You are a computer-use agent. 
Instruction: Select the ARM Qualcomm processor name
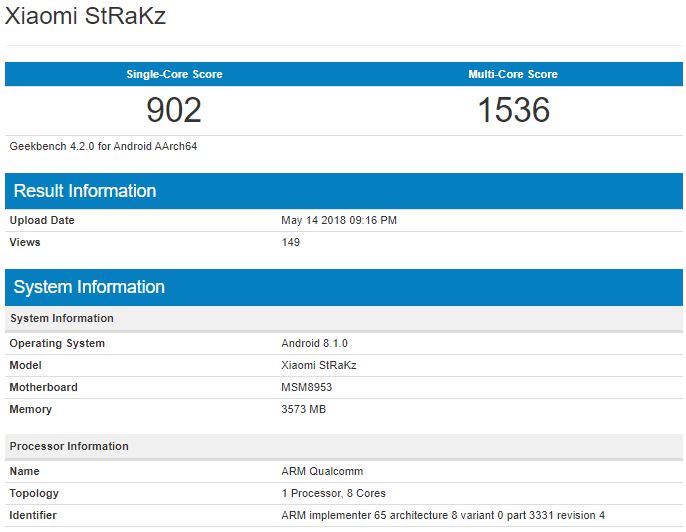coord(322,471)
